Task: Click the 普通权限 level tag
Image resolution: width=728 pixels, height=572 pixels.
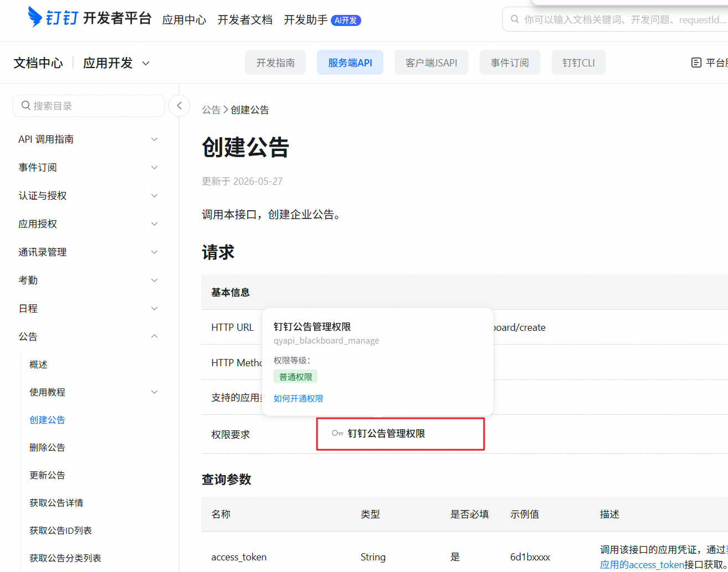Action: 295,377
